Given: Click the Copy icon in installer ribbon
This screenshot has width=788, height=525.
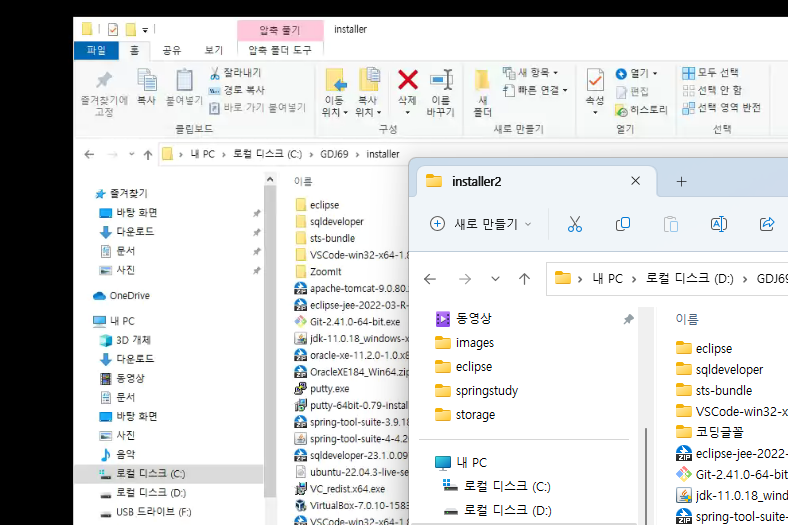Looking at the screenshot, I should click(x=147, y=80).
